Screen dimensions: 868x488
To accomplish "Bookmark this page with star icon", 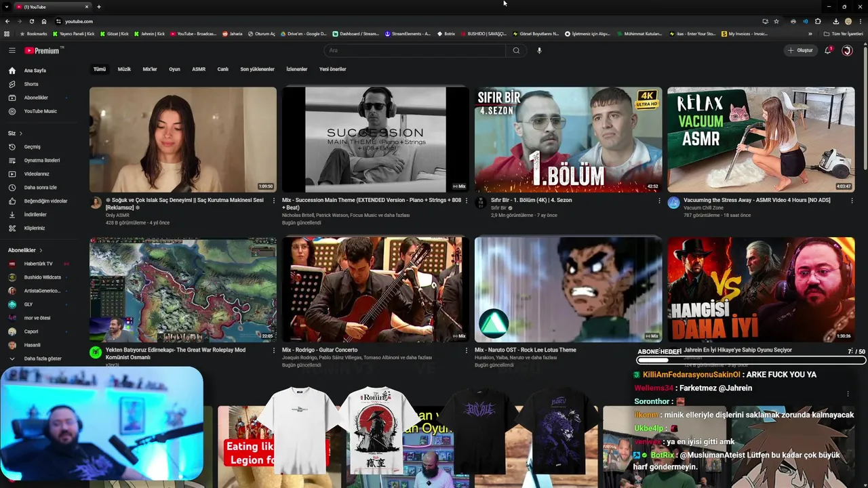I will click(776, 21).
